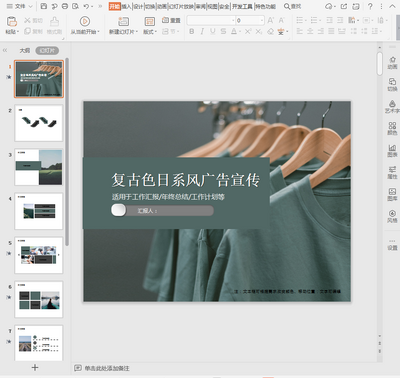Collapse the ribbon with the up chevron

(392, 6)
